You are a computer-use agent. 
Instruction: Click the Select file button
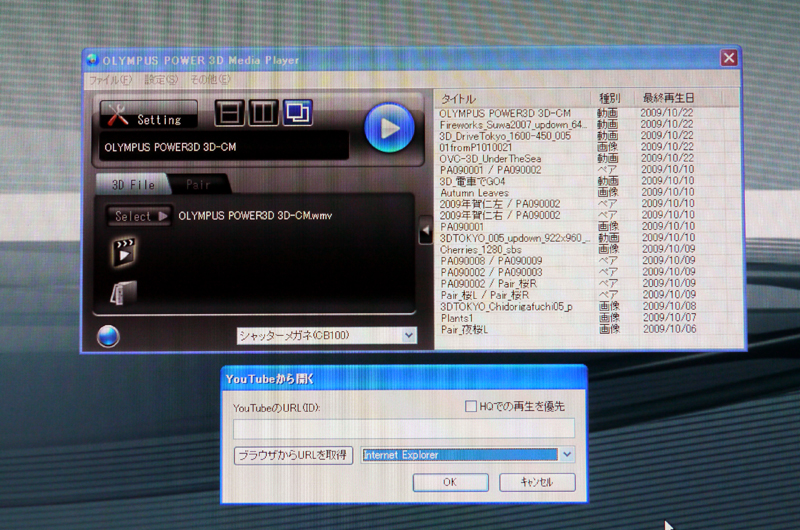coord(139,216)
